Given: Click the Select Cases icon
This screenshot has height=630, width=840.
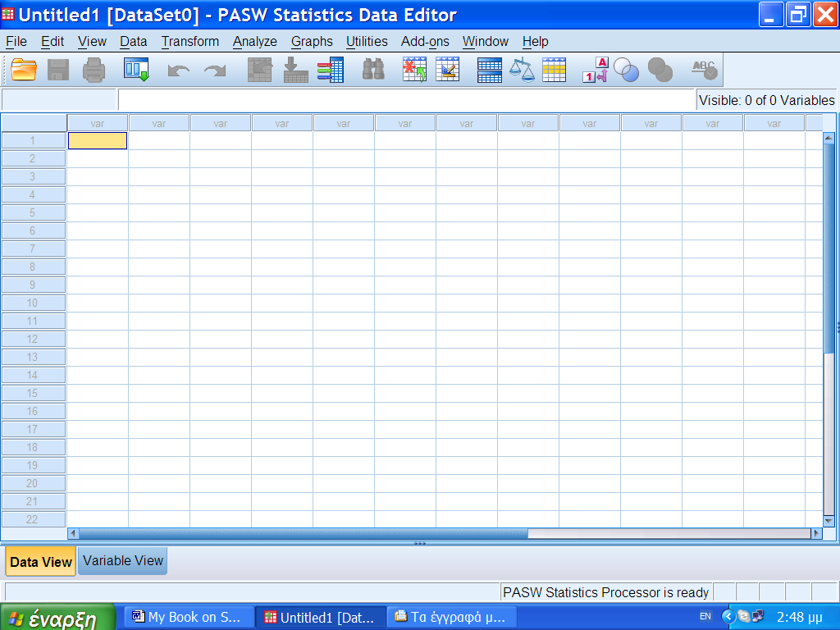Looking at the screenshot, I should point(554,70).
